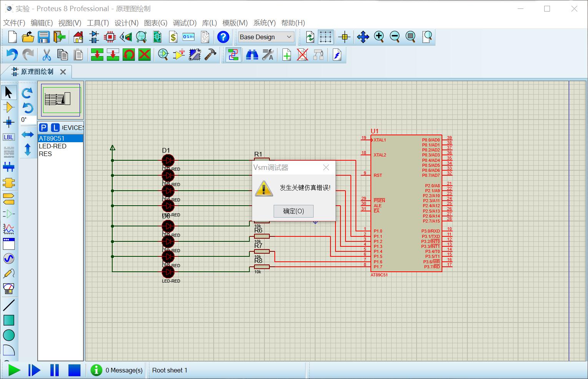Screen dimensions: 588x379
Task: Open the PCB Layout chip icon
Action: 110,37
